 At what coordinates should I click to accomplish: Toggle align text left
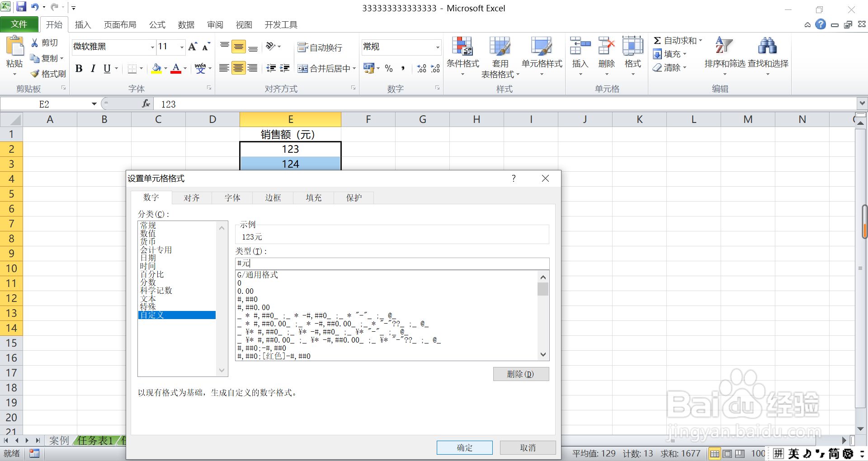(x=224, y=68)
